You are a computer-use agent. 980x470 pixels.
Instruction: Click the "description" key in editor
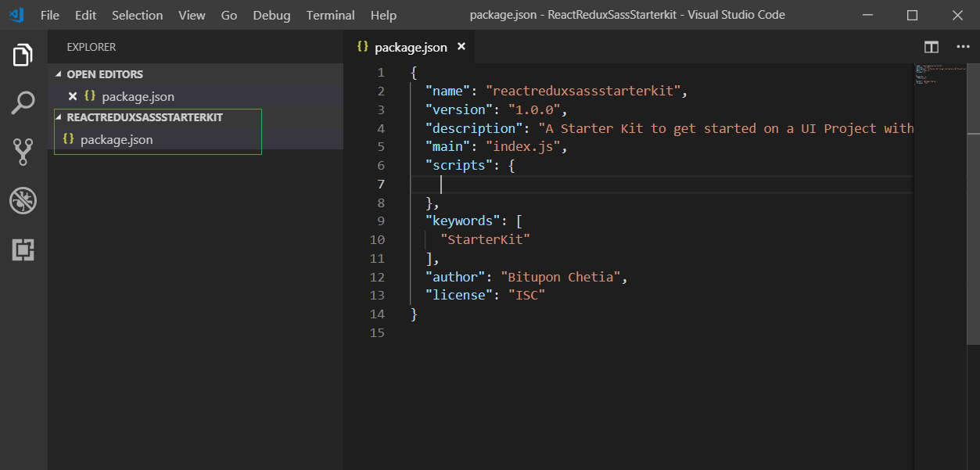474,128
